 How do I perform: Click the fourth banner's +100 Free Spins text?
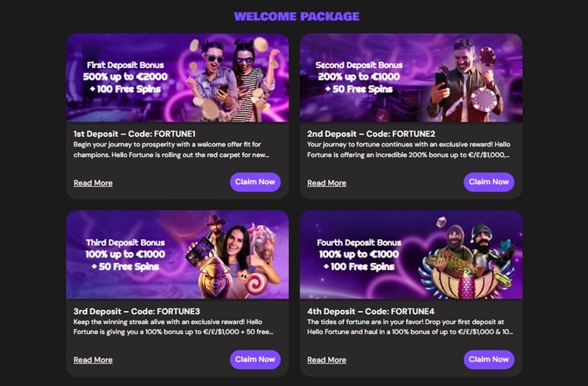point(359,266)
